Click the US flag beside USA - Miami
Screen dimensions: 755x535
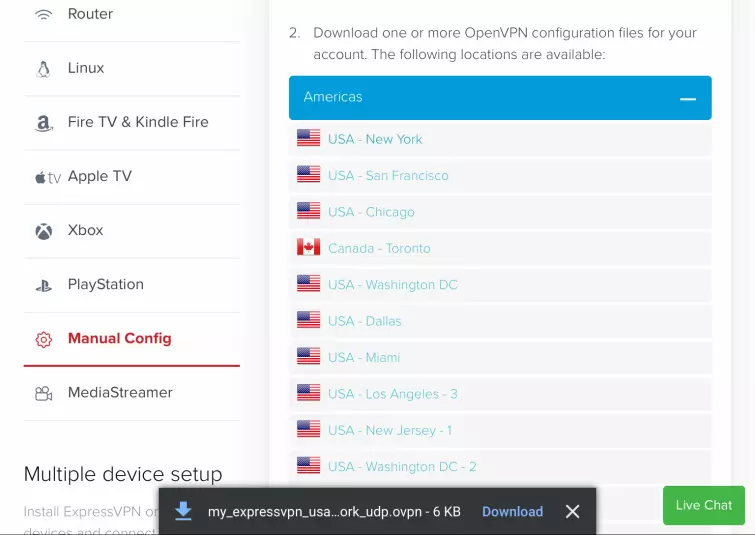click(x=308, y=356)
